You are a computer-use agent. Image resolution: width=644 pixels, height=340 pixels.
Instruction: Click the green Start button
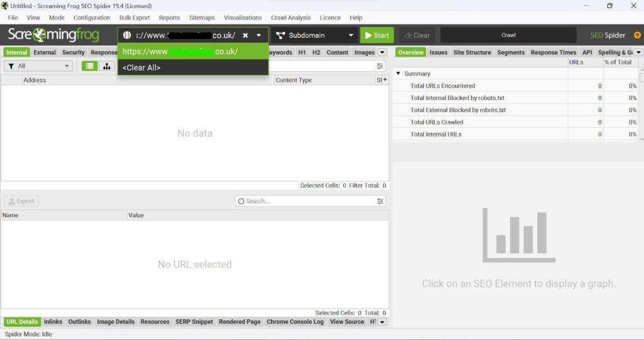[x=377, y=35]
